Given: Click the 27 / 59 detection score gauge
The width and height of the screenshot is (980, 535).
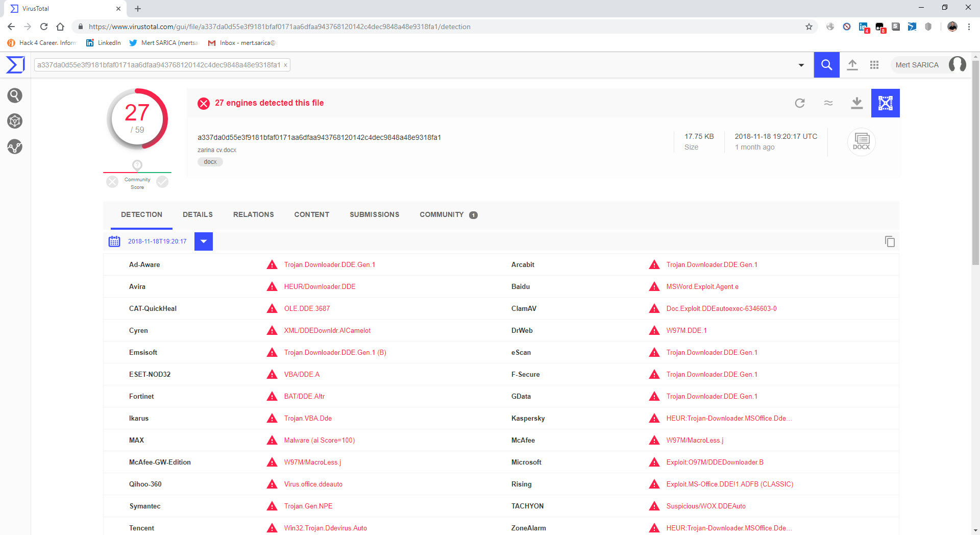Looking at the screenshot, I should (x=137, y=119).
